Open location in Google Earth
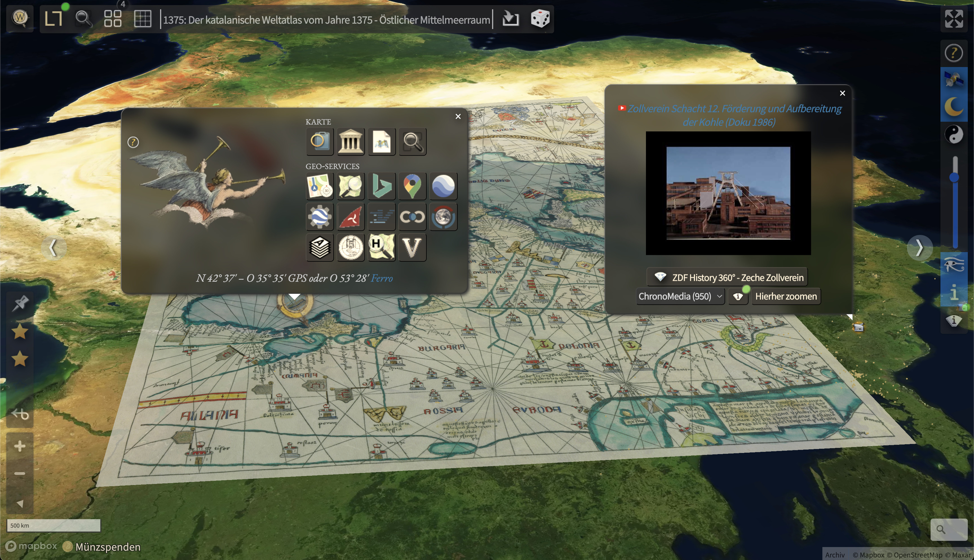Screen dimensions: 974x560 [443, 186]
